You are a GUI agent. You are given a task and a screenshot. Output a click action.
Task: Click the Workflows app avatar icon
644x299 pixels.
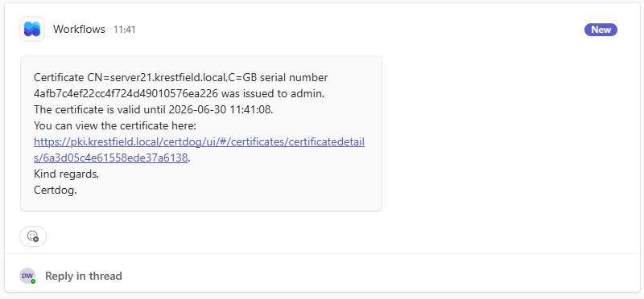pos(32,29)
